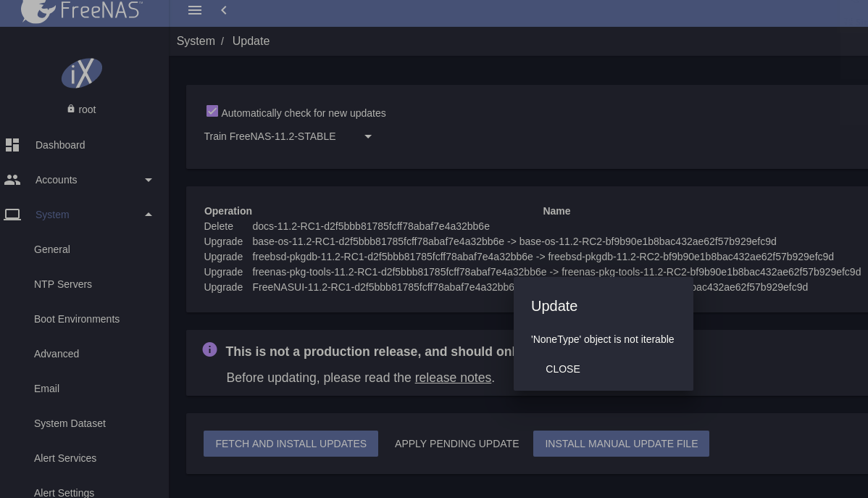Click Apply Pending Update button

[x=456, y=444]
